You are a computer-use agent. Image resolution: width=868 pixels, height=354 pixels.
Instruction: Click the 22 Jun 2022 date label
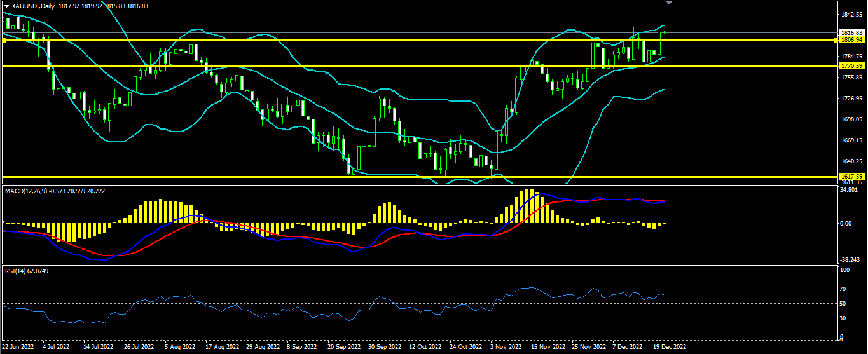point(17,348)
